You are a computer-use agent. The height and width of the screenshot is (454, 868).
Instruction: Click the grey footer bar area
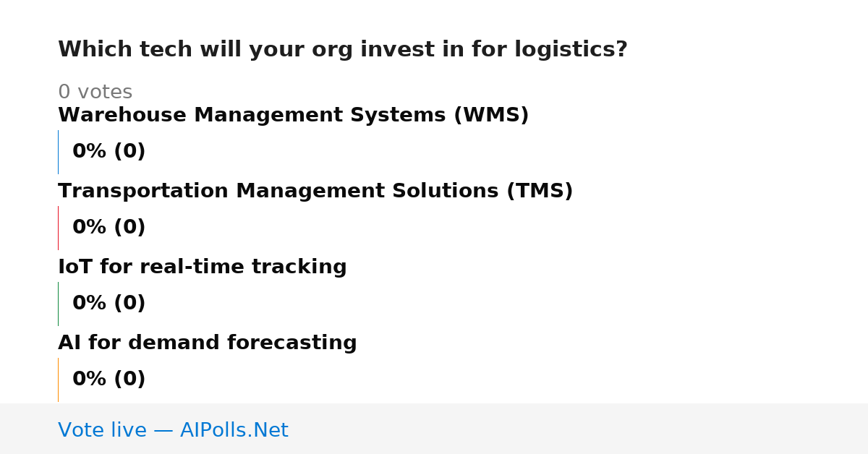click(x=434, y=429)
